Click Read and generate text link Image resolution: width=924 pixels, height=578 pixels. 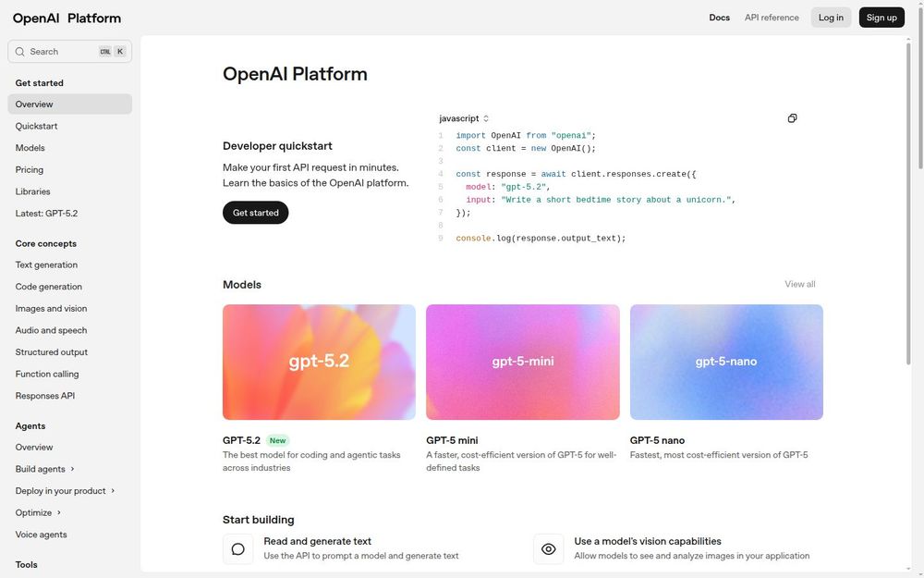[318, 541]
